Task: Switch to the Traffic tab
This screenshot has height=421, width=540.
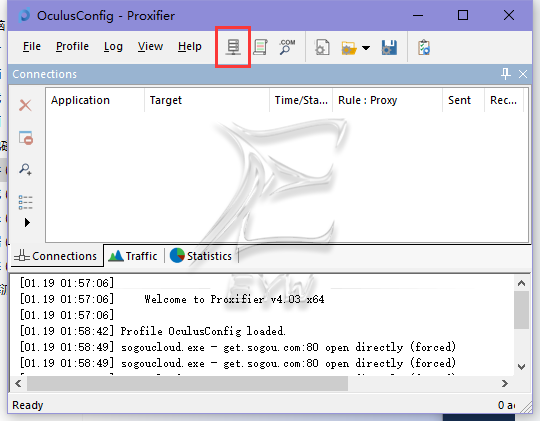Action: click(x=133, y=256)
